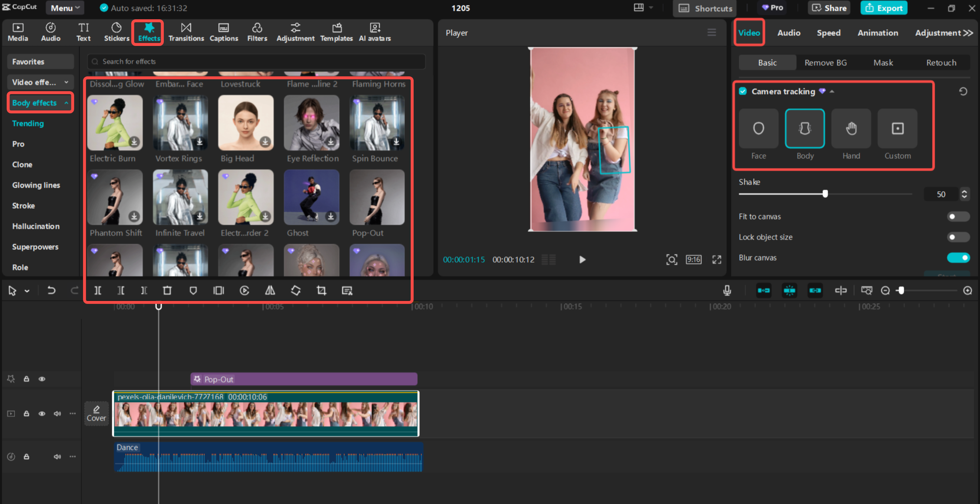Open the Media panel
The height and width of the screenshot is (504, 980).
(18, 32)
